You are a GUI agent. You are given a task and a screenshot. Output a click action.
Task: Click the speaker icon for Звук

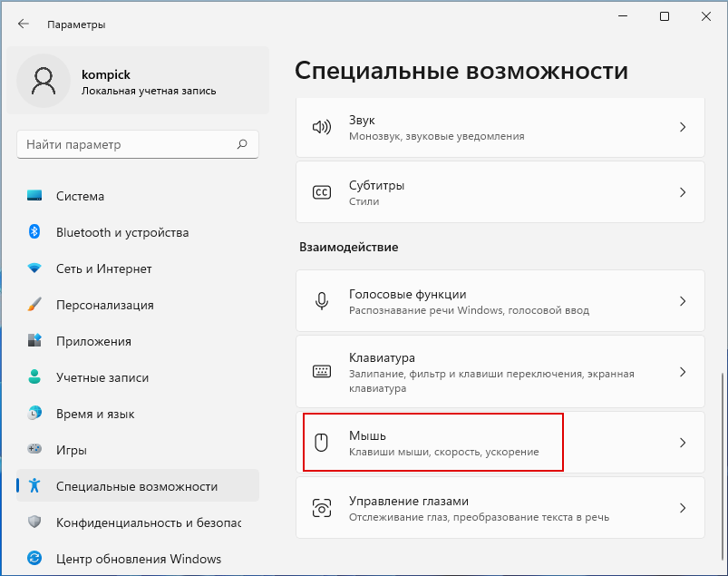coord(321,127)
